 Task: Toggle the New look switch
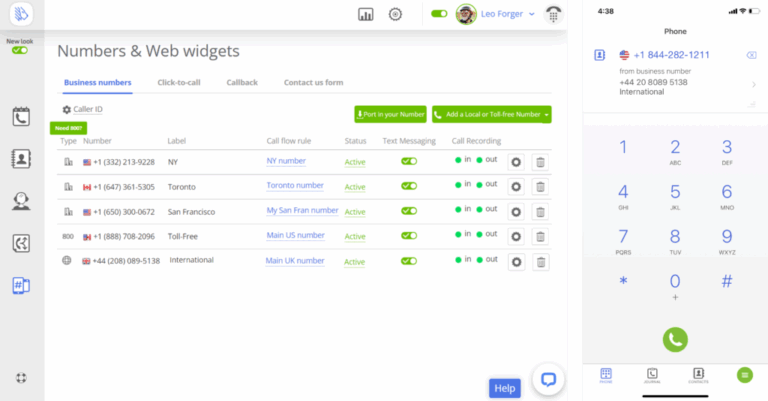(20, 50)
